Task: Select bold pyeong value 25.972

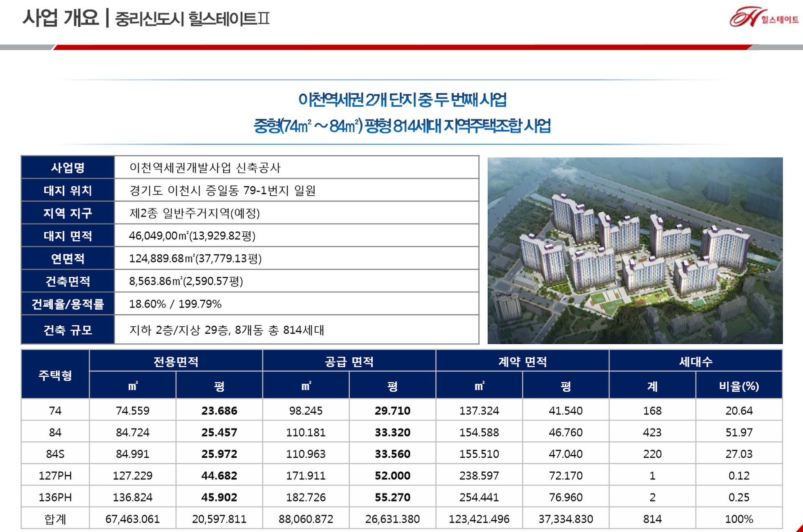Action: 219,454
